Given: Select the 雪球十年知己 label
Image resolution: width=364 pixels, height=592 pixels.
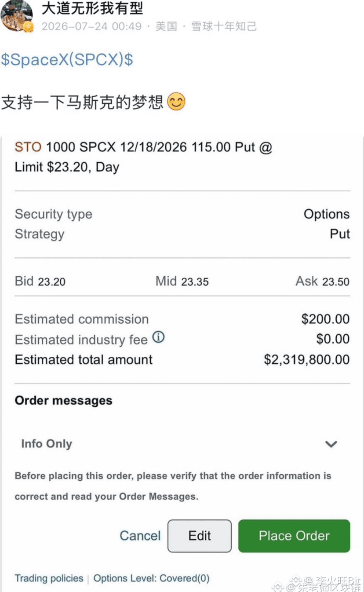Looking at the screenshot, I should pos(224,26).
